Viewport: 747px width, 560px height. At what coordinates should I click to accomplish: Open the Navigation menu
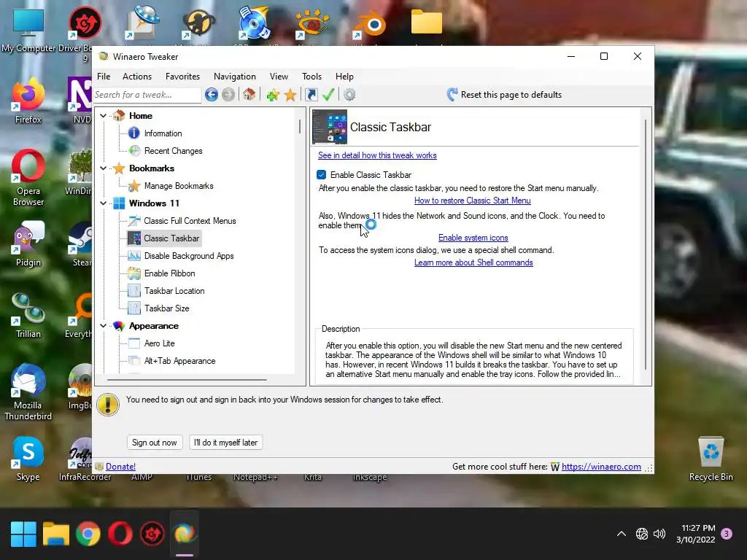234,76
